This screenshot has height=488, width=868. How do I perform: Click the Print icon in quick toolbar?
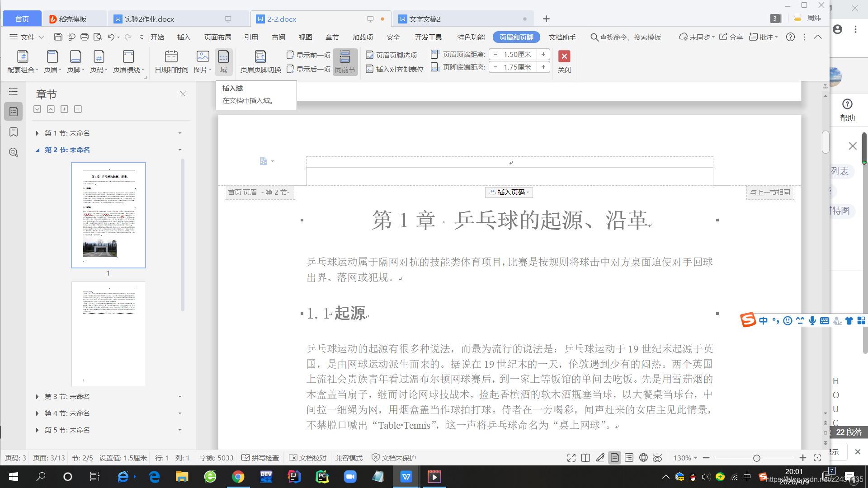pos(85,37)
